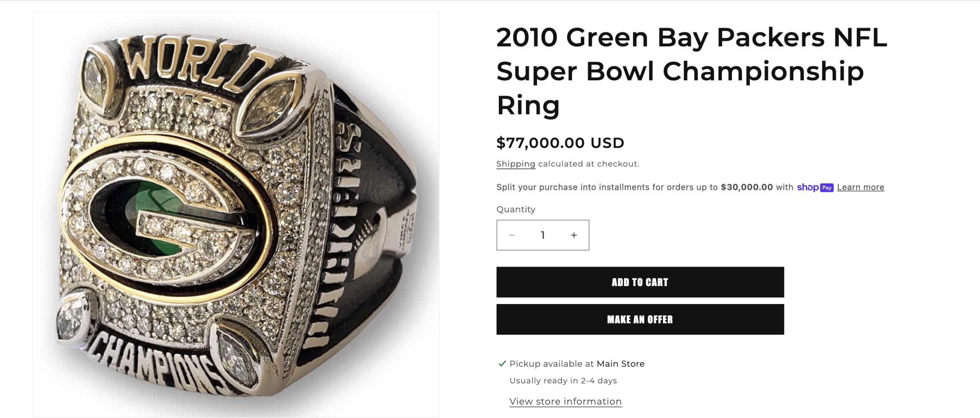Open the Shipping policy link

(516, 164)
